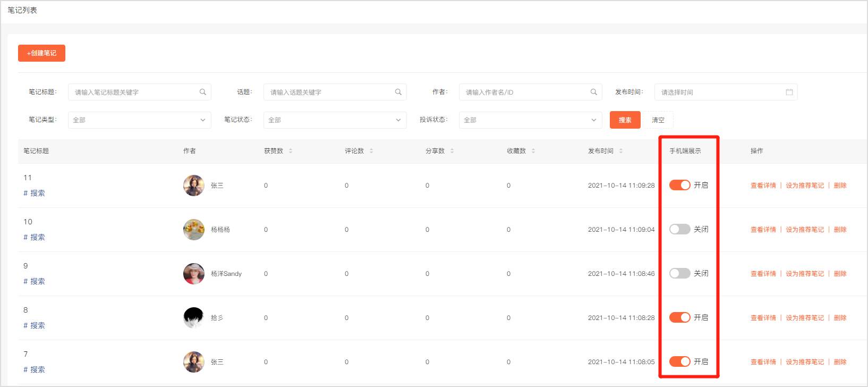Click search icon in 作者 field
The image size is (868, 387).
[x=593, y=92]
